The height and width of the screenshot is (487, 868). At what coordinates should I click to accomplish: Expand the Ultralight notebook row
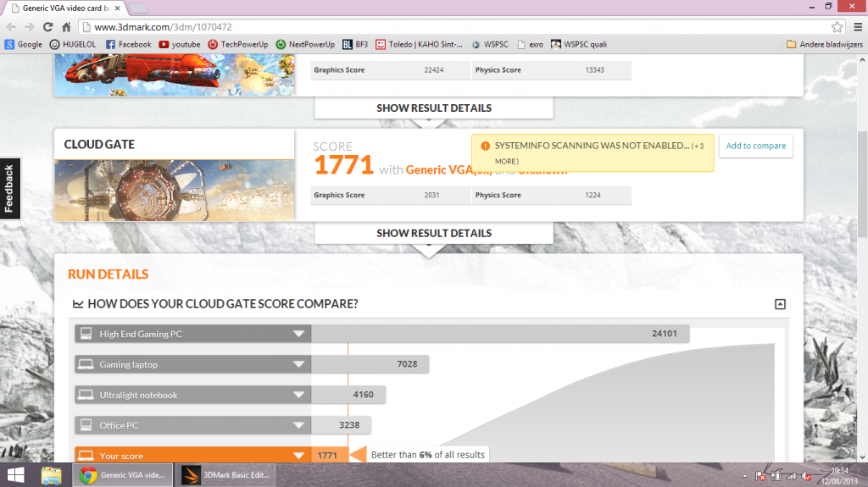click(x=298, y=395)
